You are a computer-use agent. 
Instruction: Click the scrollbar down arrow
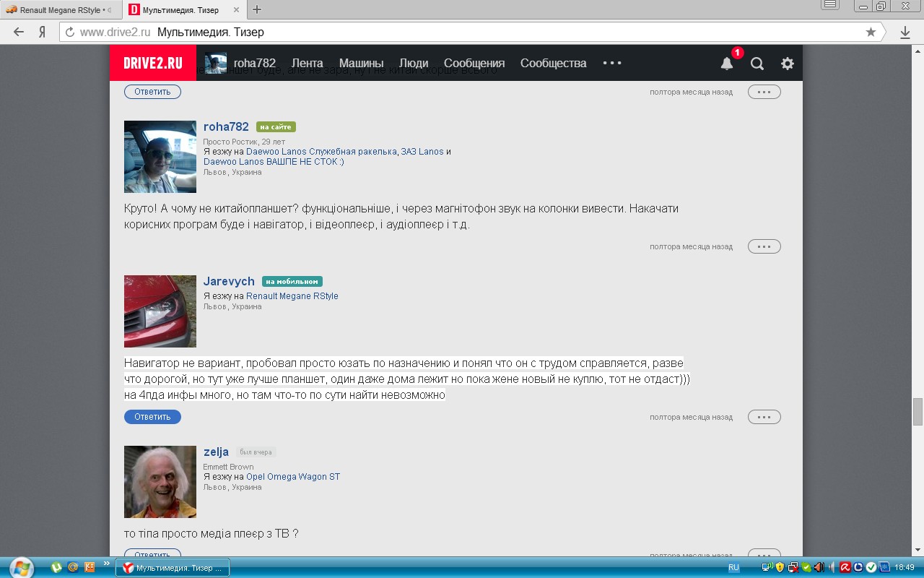(x=918, y=551)
